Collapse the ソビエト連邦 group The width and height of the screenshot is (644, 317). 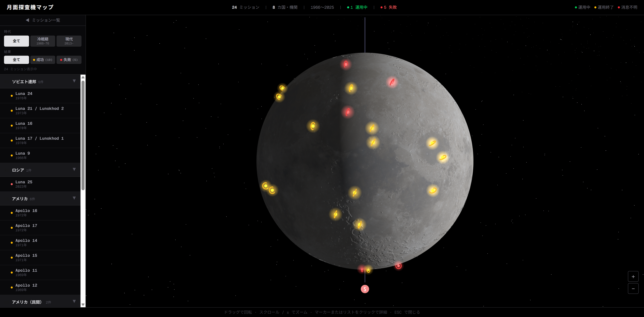click(x=74, y=81)
